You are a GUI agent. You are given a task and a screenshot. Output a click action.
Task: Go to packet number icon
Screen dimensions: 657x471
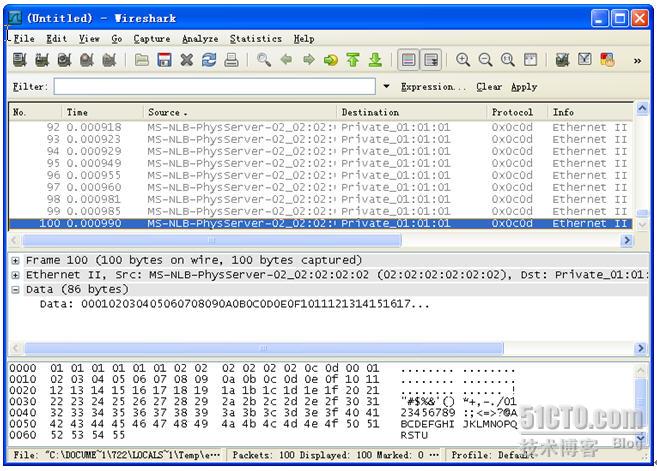pos(331,60)
